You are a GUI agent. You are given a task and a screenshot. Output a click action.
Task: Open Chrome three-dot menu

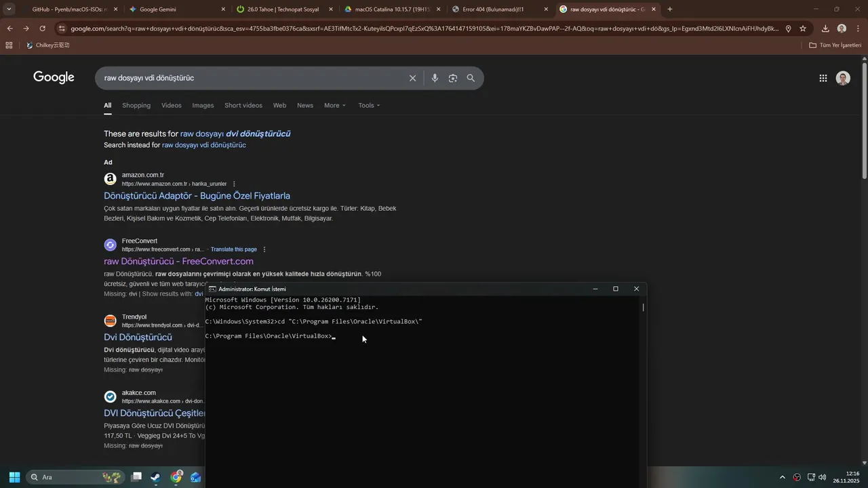pyautogui.click(x=858, y=28)
